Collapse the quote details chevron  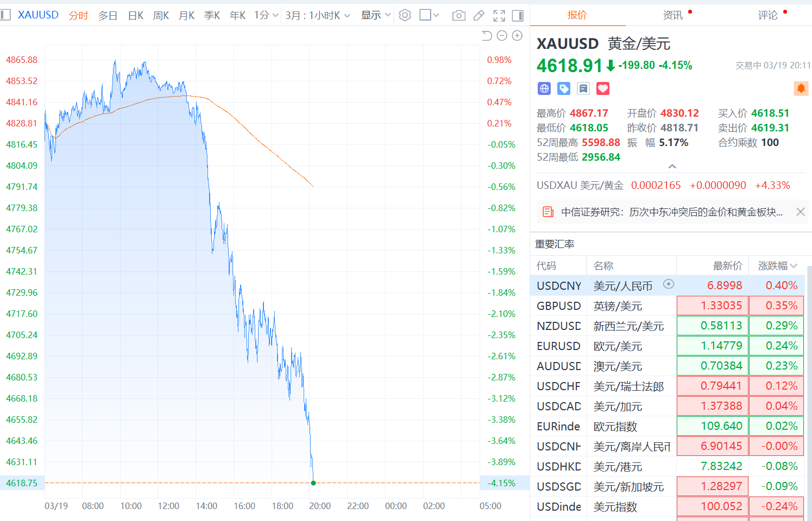click(x=672, y=167)
